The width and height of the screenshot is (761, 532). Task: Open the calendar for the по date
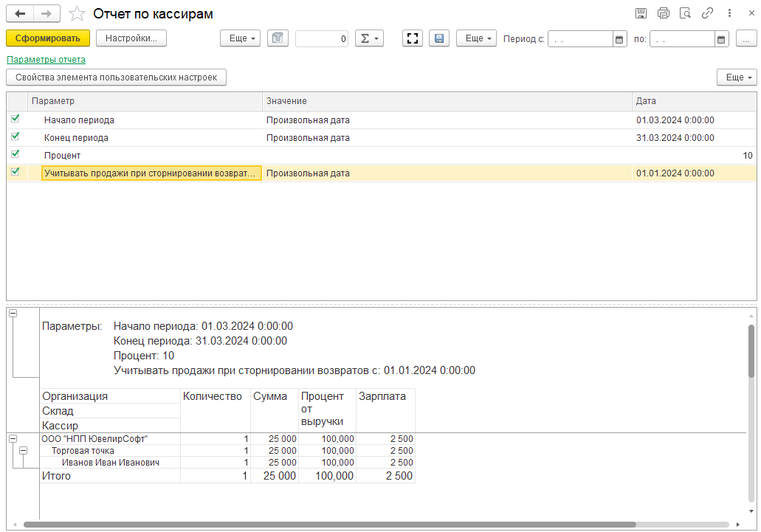click(x=721, y=39)
